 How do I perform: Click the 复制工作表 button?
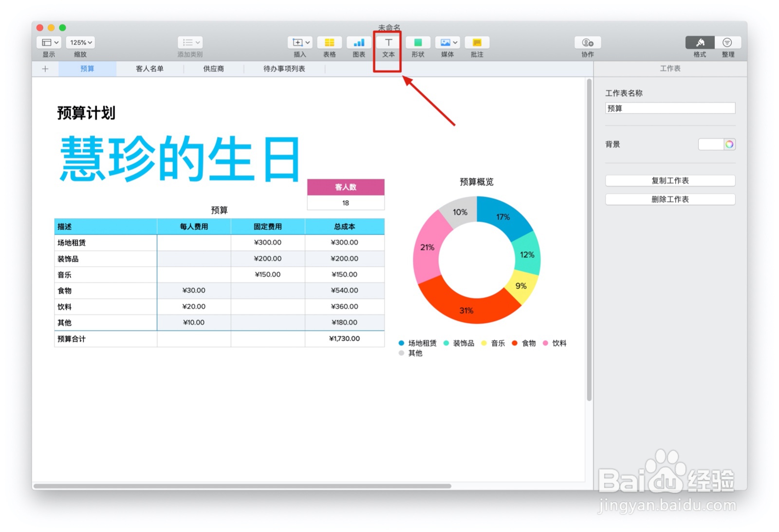click(670, 181)
